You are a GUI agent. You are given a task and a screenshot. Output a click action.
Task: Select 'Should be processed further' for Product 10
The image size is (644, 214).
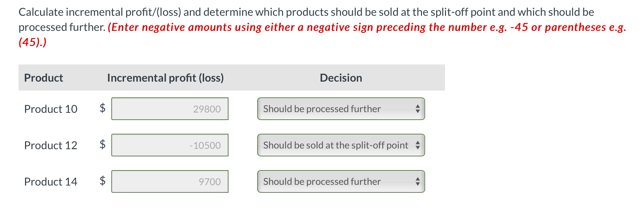point(322,109)
